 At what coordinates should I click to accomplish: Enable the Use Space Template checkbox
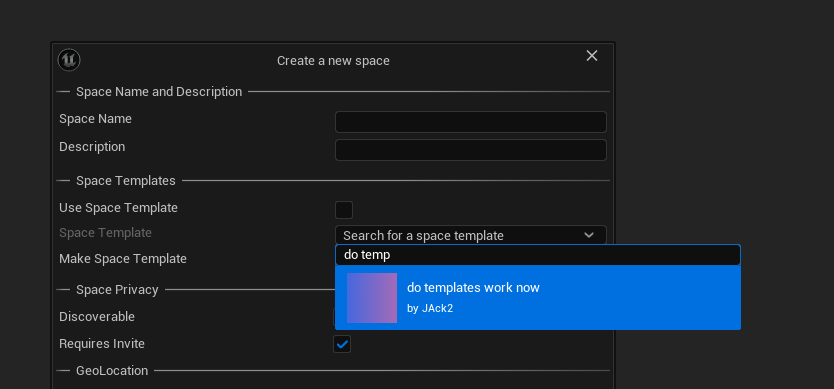344,210
